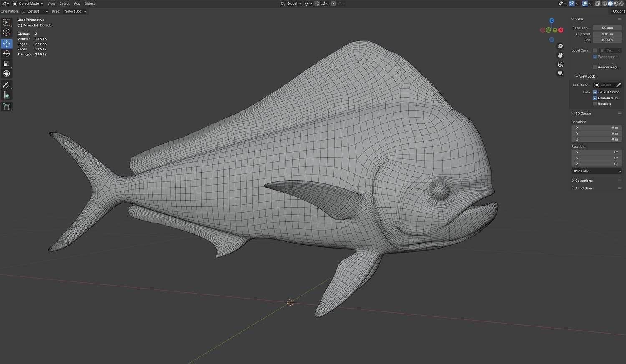Select the Annotate pencil tool
Screen dimensions: 626x364
(7, 85)
